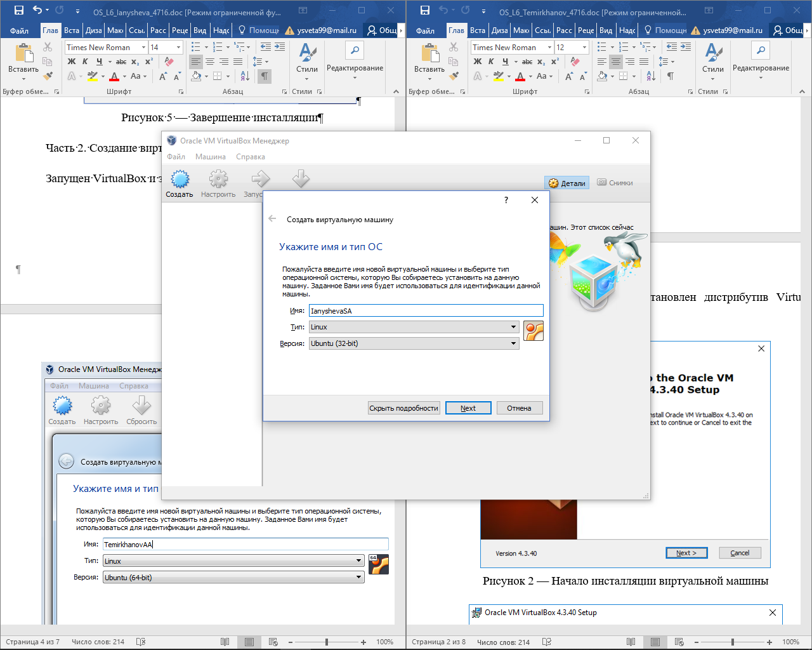Pick Format Painter in Ianysheva Word window
812x650 pixels.
pos(48,76)
